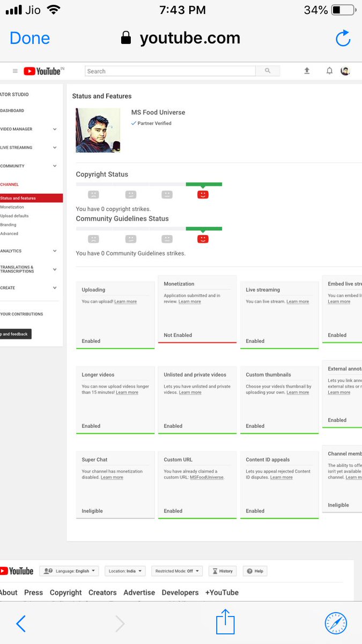This screenshot has height=644, width=362.
Task: Open the Copyright footer link
Action: pos(66,592)
